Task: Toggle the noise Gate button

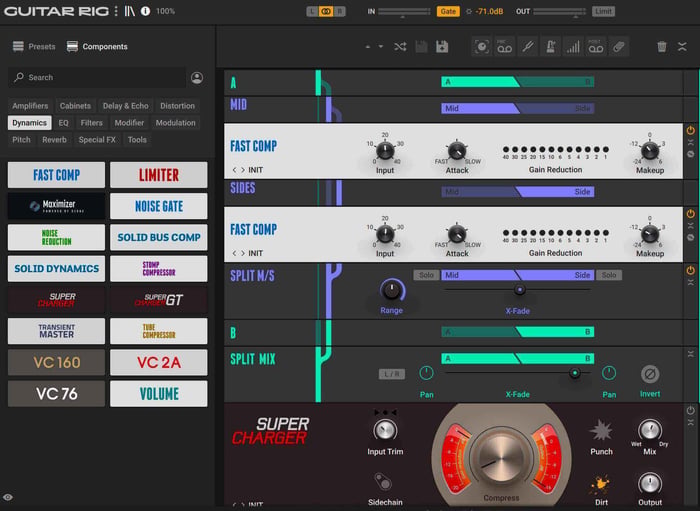Action: [x=448, y=11]
